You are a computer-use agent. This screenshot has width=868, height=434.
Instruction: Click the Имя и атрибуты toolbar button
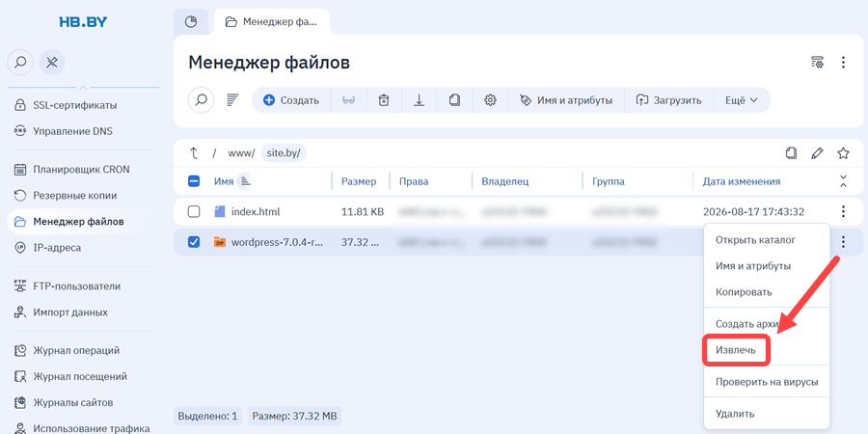(x=566, y=100)
